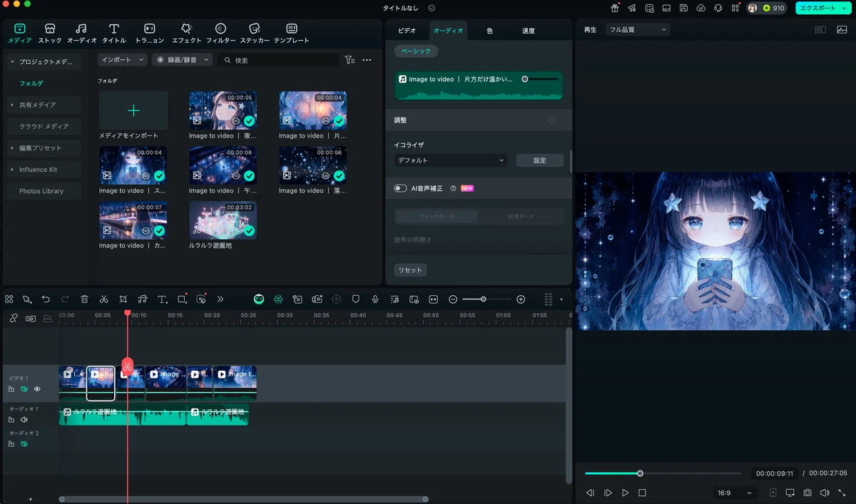
Task: Toggle the green magnetic snapping icon
Action: pos(278,299)
